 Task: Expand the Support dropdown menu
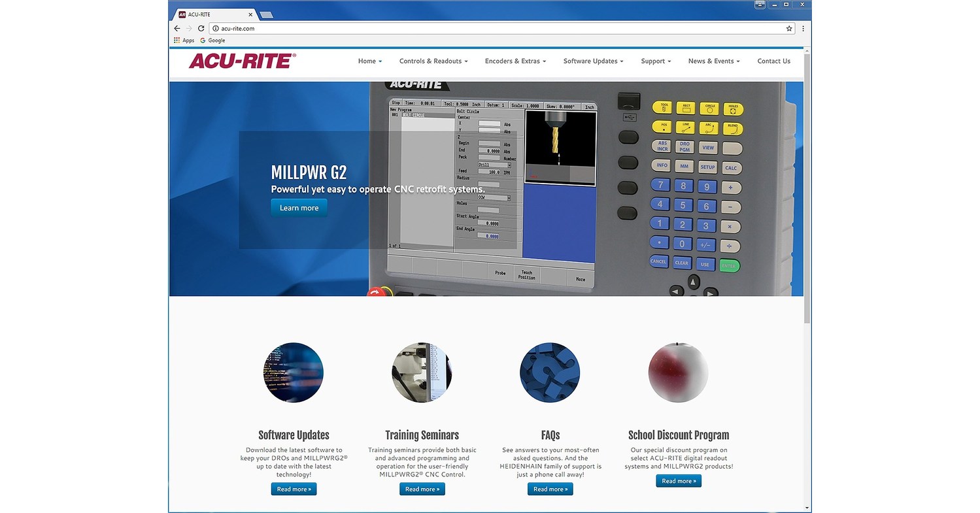coord(655,61)
